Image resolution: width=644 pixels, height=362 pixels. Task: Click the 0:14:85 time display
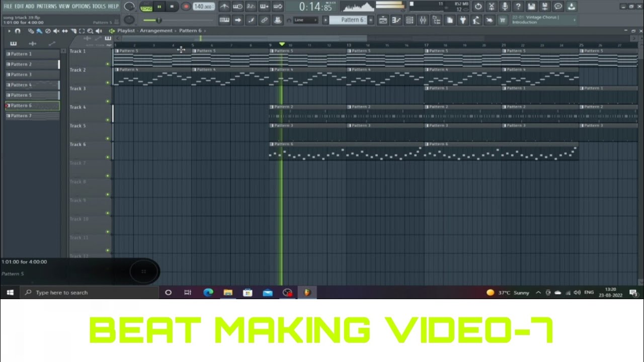click(x=315, y=7)
